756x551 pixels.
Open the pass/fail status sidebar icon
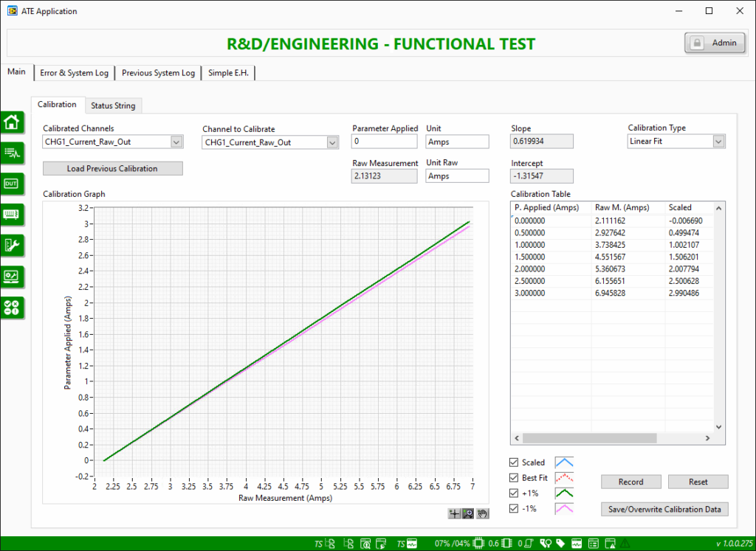click(12, 308)
